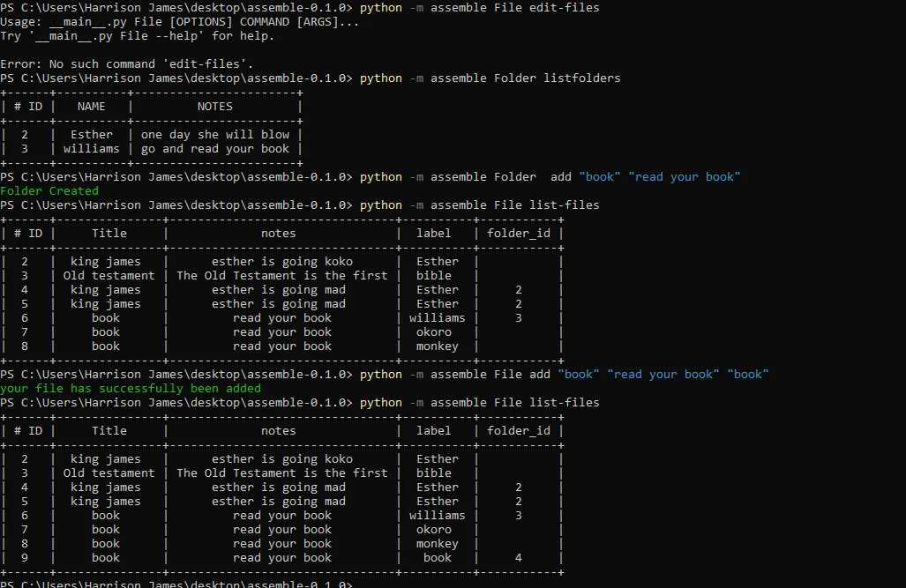Viewport: 906px width, 588px height.
Task: Select "bible" label in lower file table
Action: coord(434,473)
